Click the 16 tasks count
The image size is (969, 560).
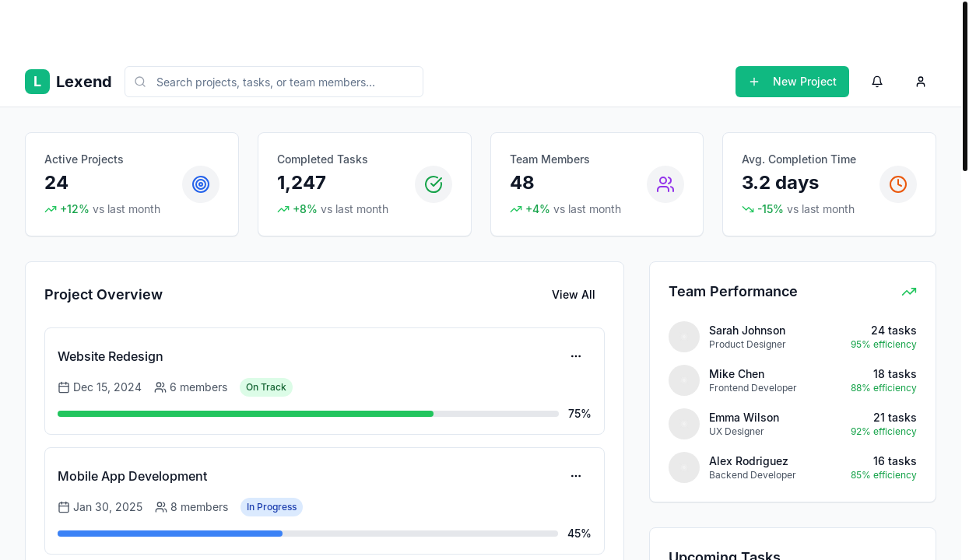pyautogui.click(x=895, y=461)
